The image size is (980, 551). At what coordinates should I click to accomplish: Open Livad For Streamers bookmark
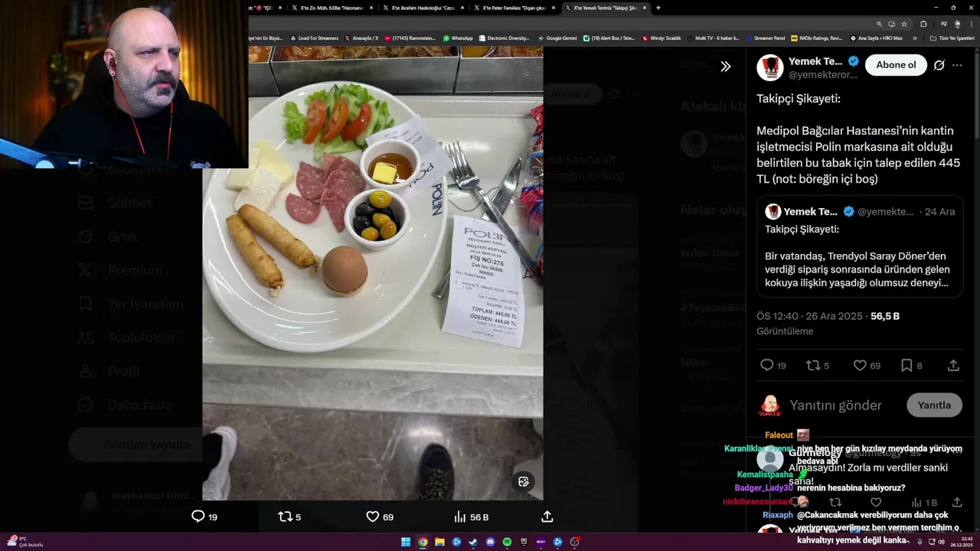(314, 38)
